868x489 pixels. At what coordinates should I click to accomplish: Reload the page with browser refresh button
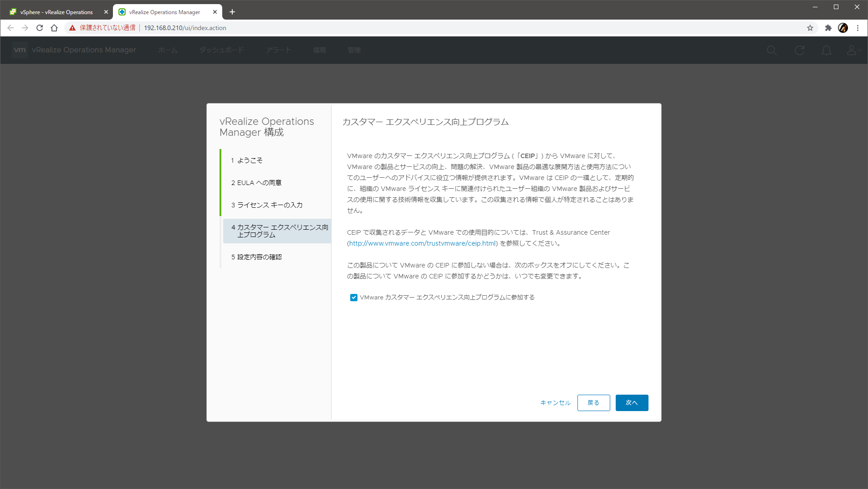click(40, 28)
